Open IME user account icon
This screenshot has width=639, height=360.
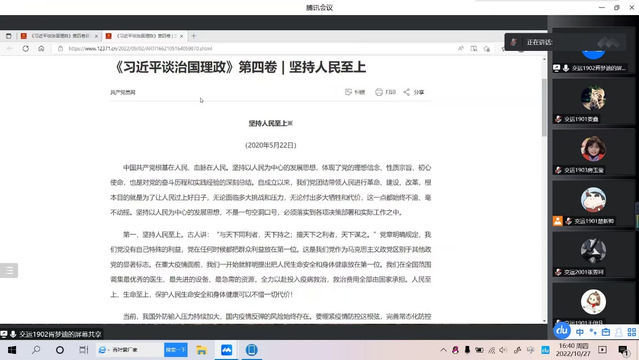(x=619, y=332)
